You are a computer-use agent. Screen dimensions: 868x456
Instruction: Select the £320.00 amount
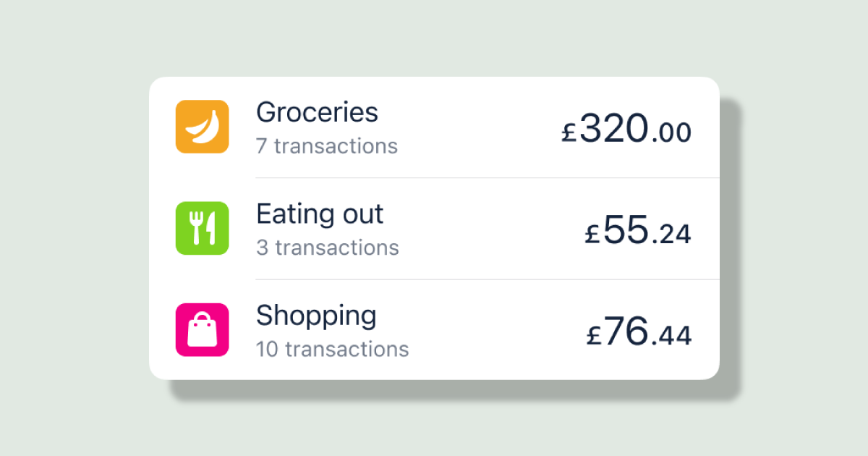(626, 130)
